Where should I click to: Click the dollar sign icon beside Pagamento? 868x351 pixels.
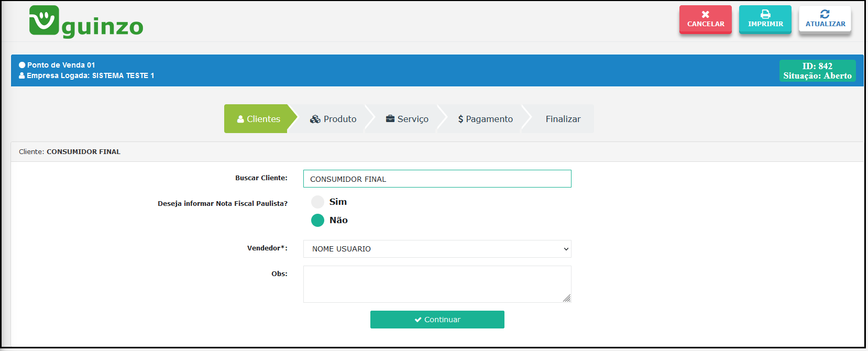(460, 119)
